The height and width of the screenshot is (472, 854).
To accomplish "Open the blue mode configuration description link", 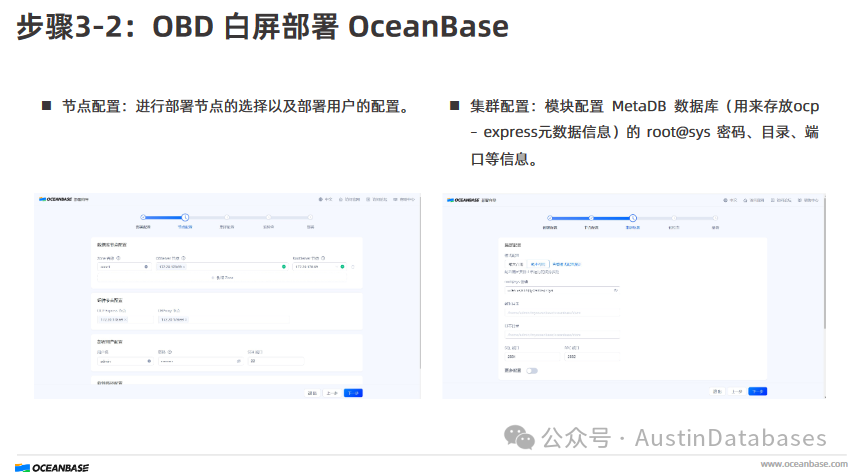I will (x=566, y=264).
